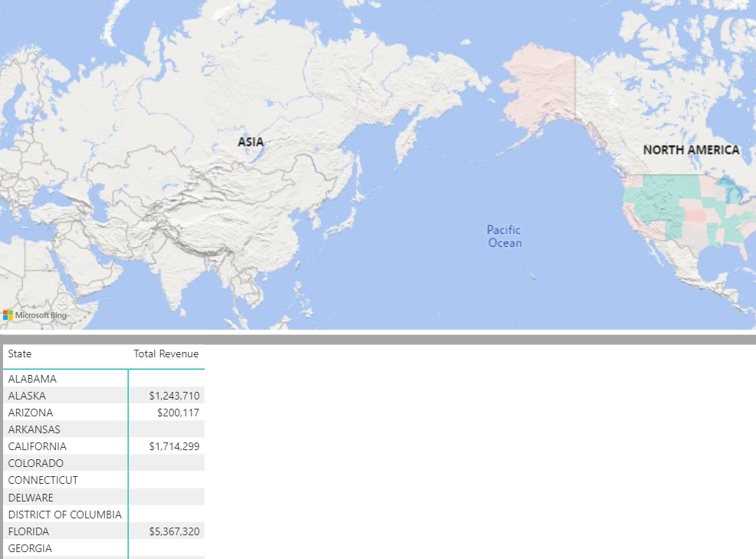The image size is (756, 559).
Task: Select the CONNECTICUT row
Action: 104,480
